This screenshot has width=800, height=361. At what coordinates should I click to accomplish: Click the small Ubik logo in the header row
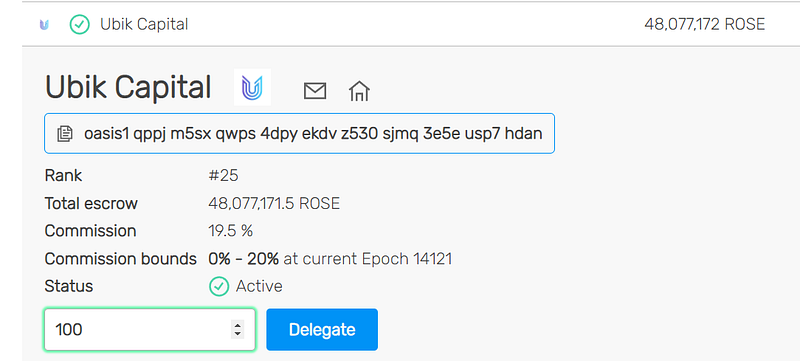(x=44, y=24)
